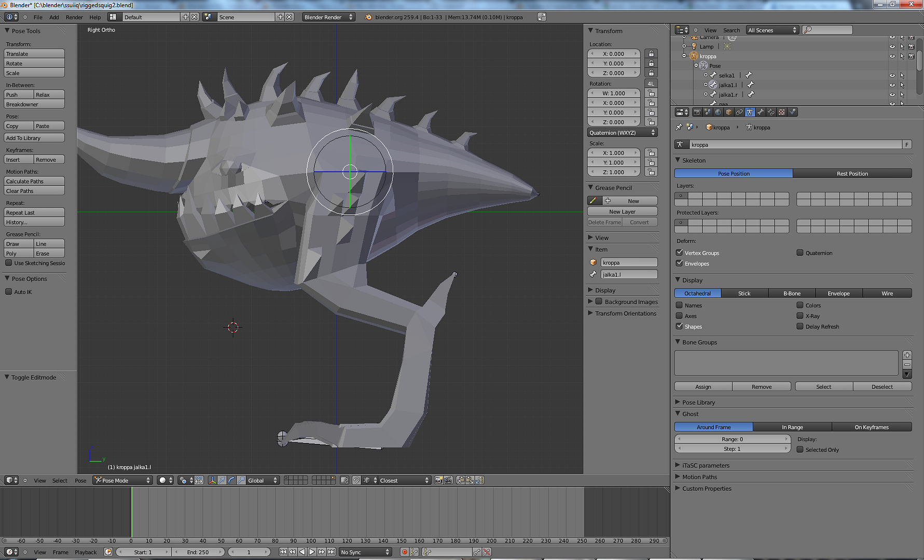Open the Add menu in the header
The image size is (924, 560).
tap(54, 17)
